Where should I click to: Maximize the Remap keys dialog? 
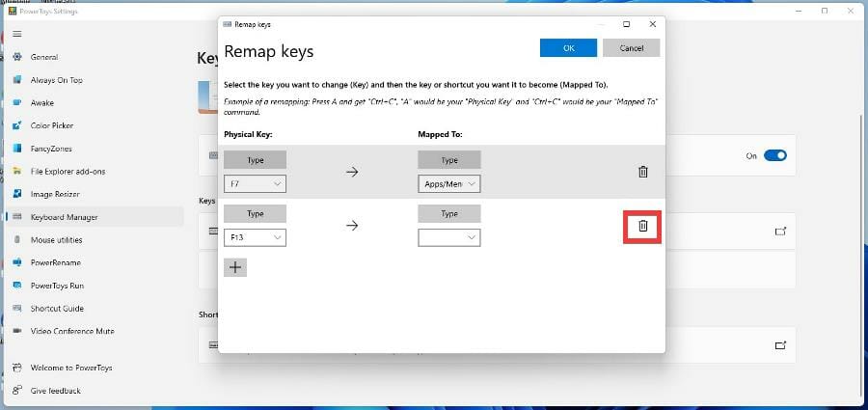tap(626, 24)
